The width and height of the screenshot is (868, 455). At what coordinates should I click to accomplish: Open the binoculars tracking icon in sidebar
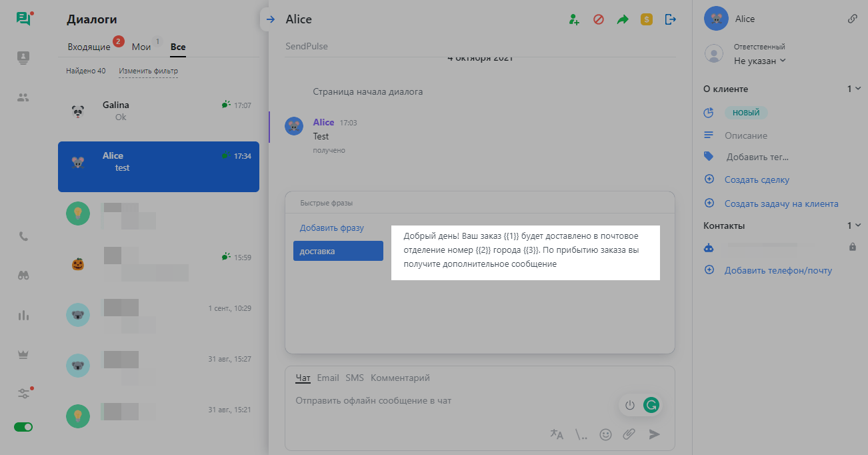23,276
